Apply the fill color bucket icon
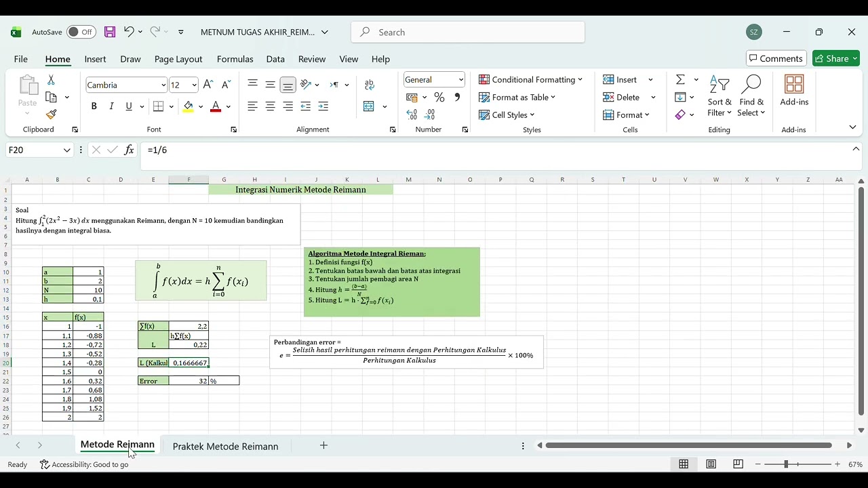Viewport: 868px width, 488px height. pyautogui.click(x=188, y=106)
